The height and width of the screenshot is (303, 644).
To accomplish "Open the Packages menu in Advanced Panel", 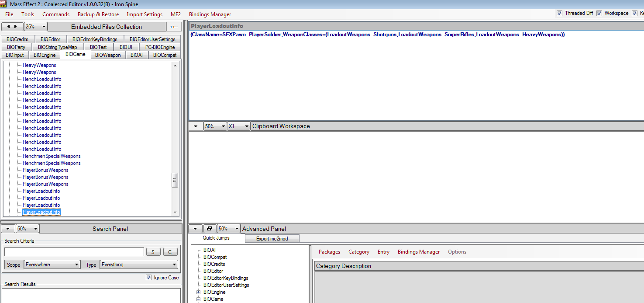I will (x=329, y=252).
